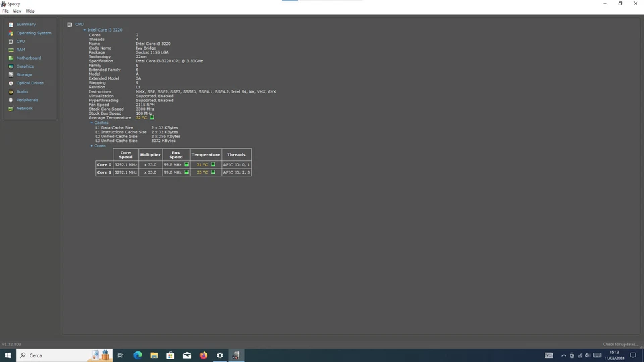Click the Speccy taskbar icon
This screenshot has width=644, height=362.
tap(236, 355)
